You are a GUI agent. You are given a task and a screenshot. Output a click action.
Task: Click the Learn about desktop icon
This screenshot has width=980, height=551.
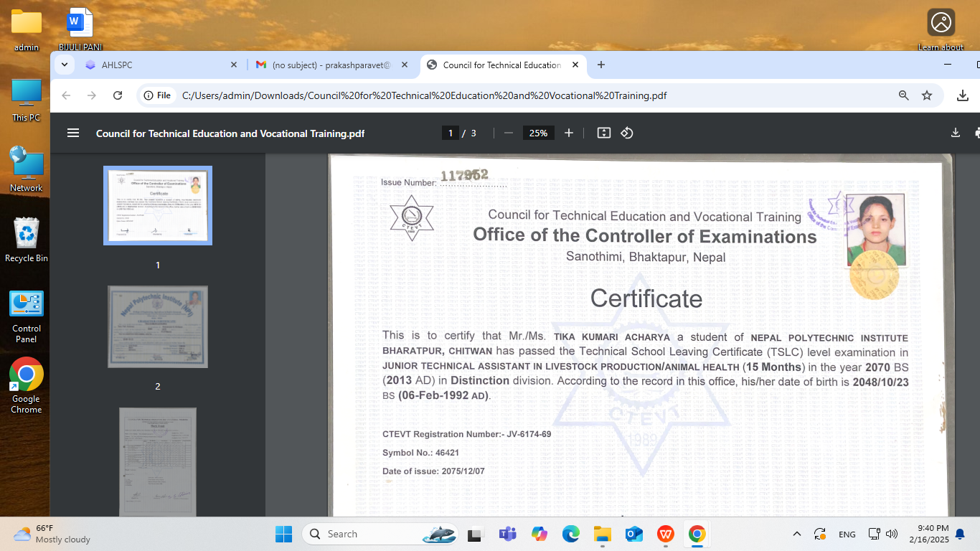[x=941, y=31]
